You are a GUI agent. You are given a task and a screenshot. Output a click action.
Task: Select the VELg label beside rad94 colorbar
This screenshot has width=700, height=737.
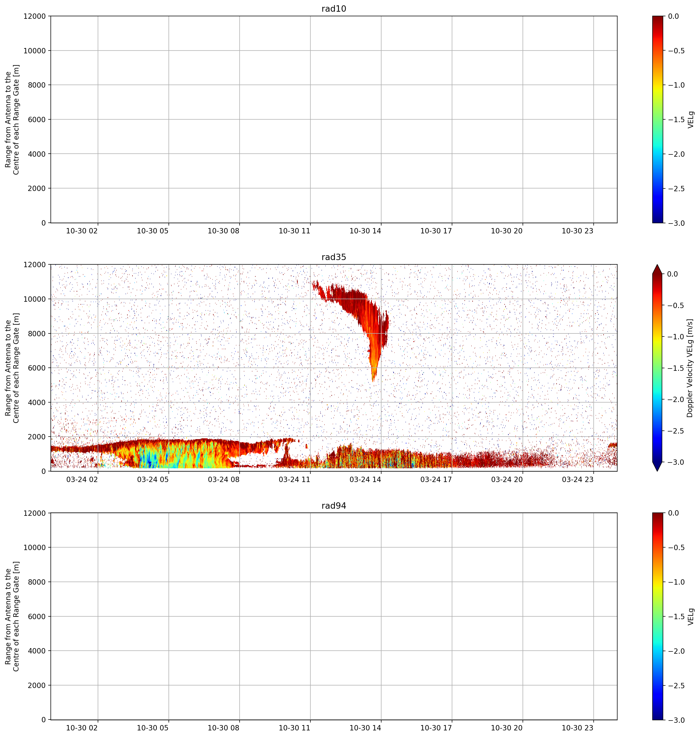click(691, 616)
